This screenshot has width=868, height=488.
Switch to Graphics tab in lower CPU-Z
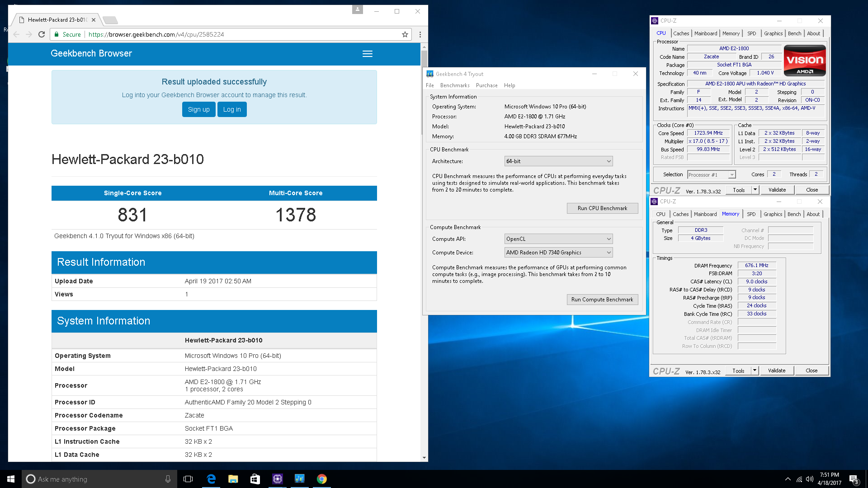773,214
